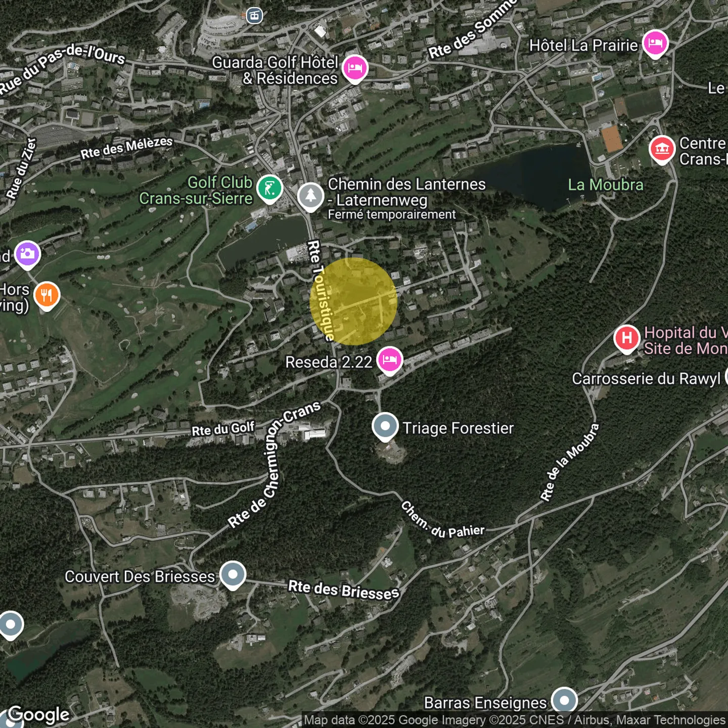This screenshot has width=728, height=728.
Task: Click the Reseda 2.22 lodging pin
Action: tap(389, 360)
